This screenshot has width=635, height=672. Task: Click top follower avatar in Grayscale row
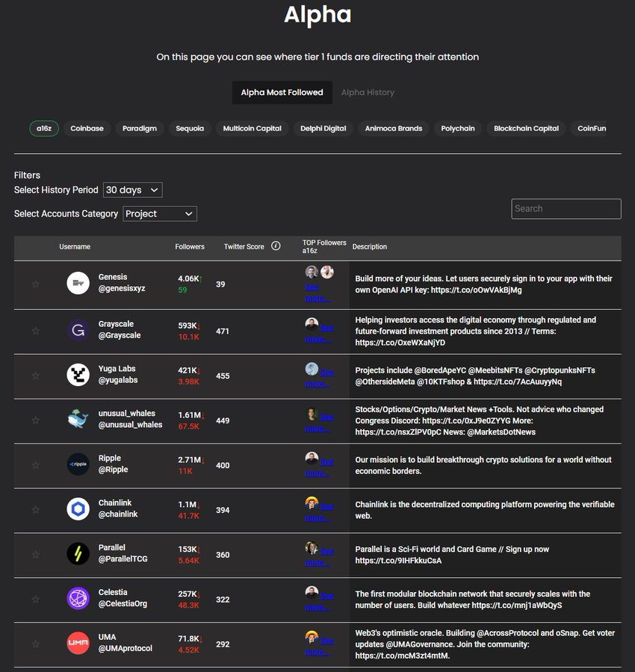click(x=312, y=324)
